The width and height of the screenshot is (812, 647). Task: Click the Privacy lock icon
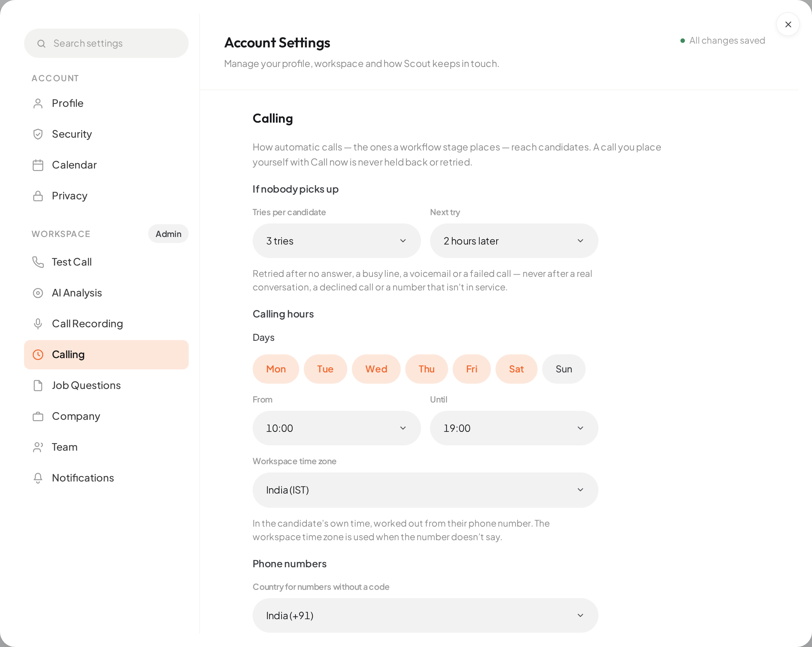tap(38, 196)
